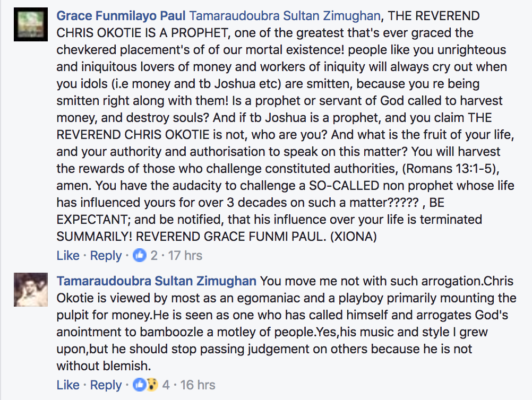Open the 16 hrs timestamp link
Viewport: 532px width, 400px height.
(x=198, y=385)
